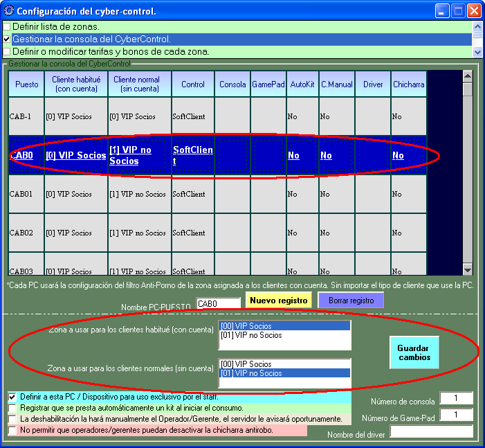Screen dimensions: 485x448
Task: Click the 'Cliente normal (sin cuenta)' column header
Action: tap(140, 84)
